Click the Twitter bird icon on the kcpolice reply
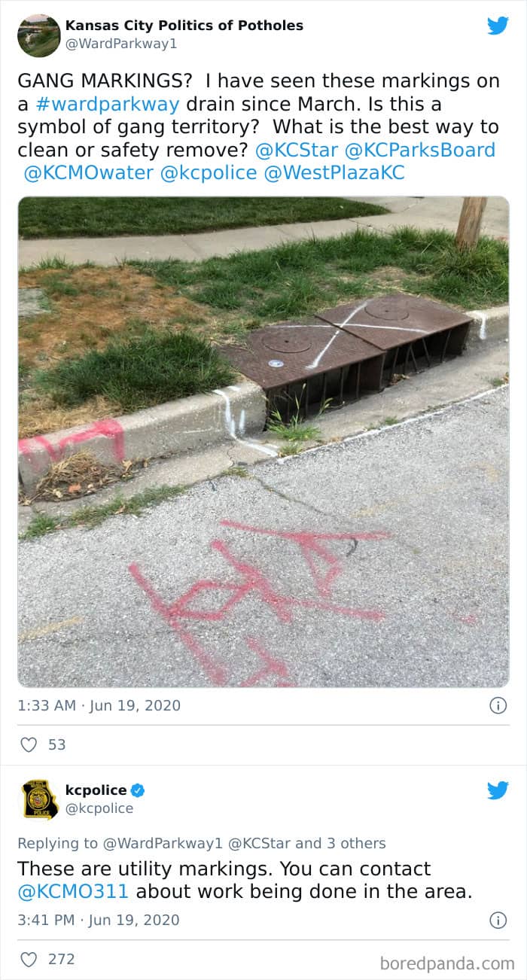527x980 pixels. [x=498, y=790]
